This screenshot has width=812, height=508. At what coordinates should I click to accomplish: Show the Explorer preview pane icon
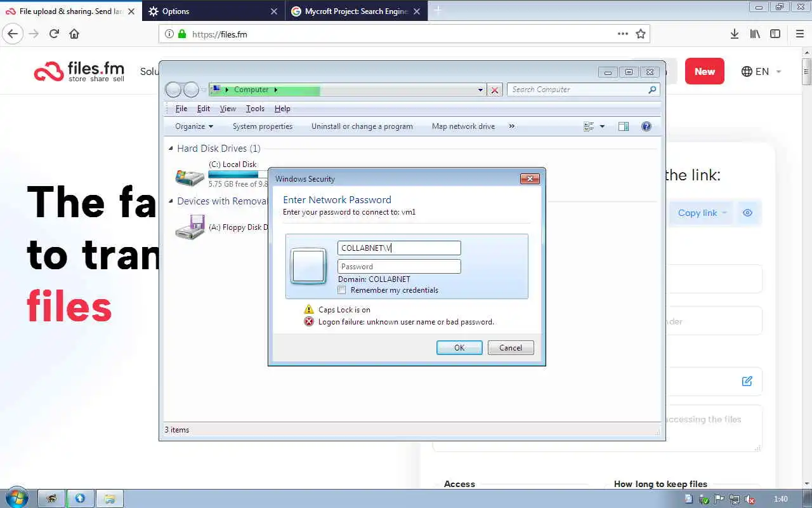point(624,126)
